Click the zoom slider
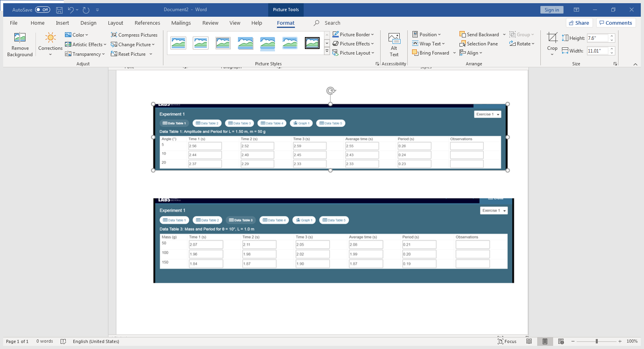644x349 pixels. [x=597, y=341]
